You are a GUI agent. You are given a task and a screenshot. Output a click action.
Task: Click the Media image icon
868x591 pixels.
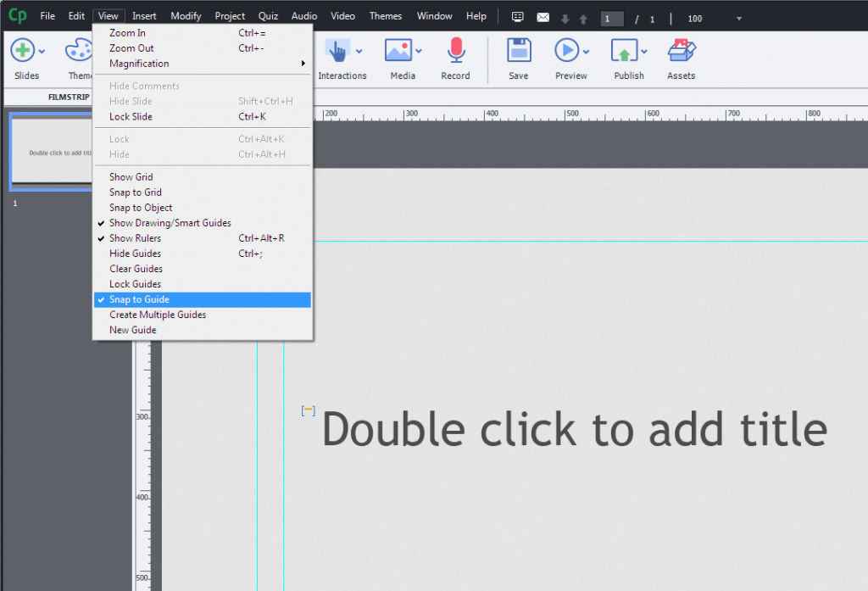coord(398,50)
